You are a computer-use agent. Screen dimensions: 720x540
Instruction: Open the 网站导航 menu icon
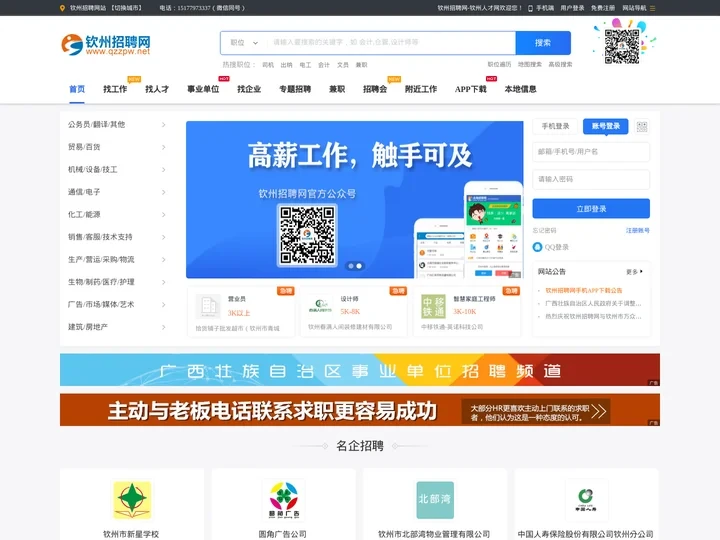(652, 8)
